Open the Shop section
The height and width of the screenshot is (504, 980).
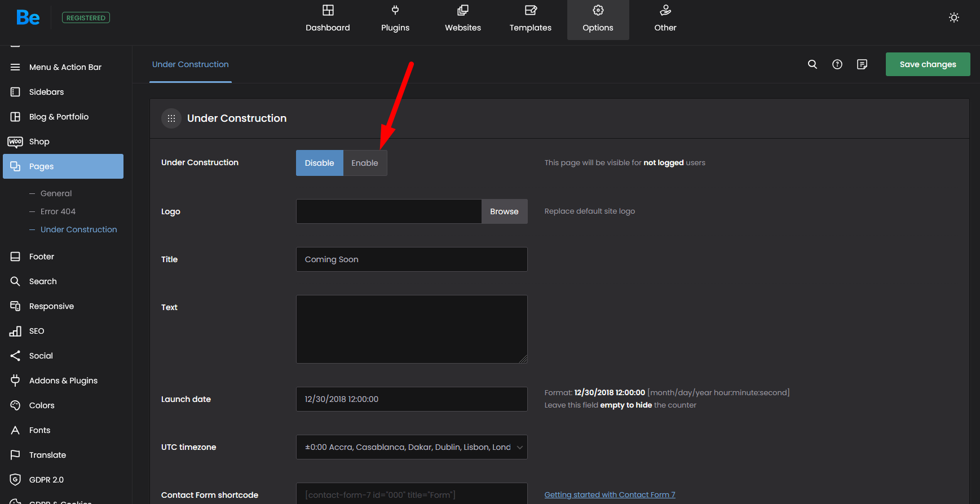click(x=39, y=142)
